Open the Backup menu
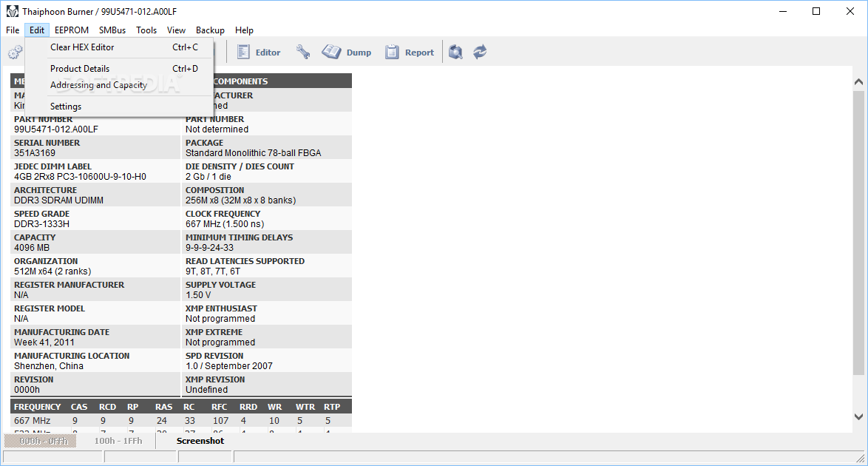 point(210,30)
